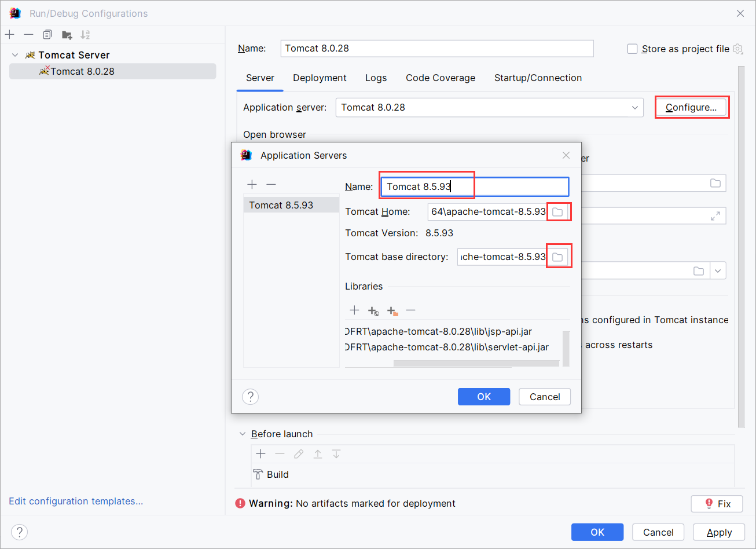Screen dimensions: 756x549
Task: Add library from URL icon
Action: 373,310
